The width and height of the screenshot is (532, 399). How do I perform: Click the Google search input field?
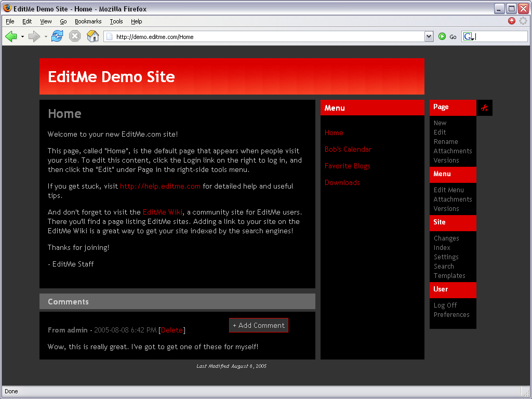coord(501,37)
